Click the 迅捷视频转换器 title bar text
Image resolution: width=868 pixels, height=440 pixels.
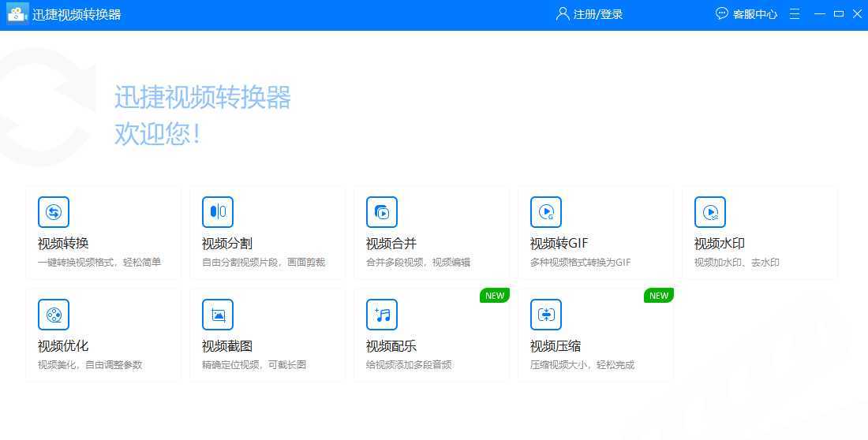(x=77, y=14)
